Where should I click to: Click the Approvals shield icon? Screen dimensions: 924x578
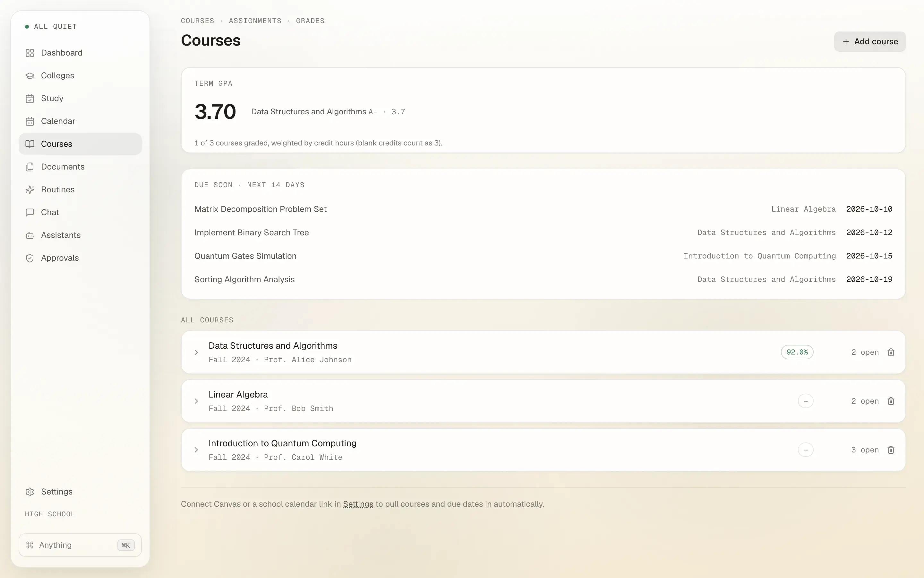pos(30,258)
